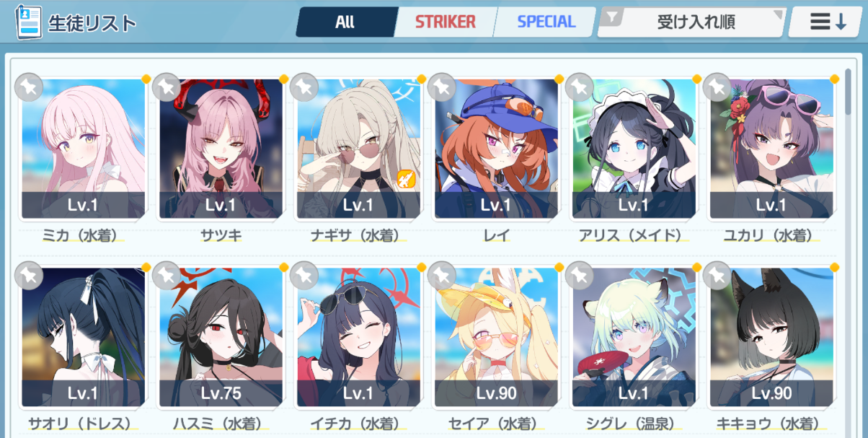Screen dimensions: 868x438
Task: Pin the レイ student card
Action: click(x=442, y=87)
